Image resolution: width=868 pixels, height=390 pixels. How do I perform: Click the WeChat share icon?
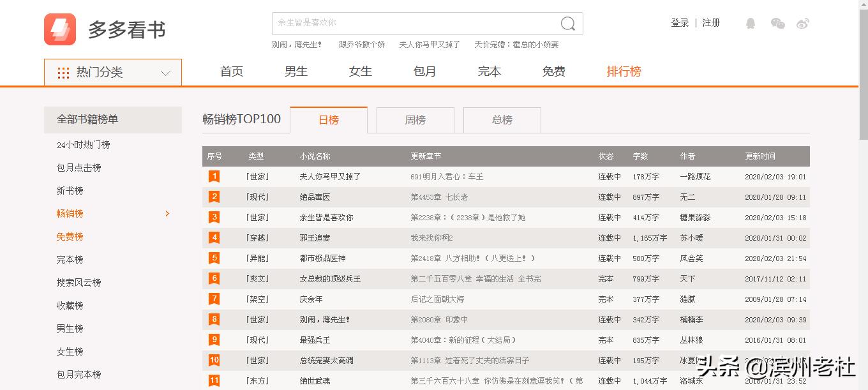pos(777,23)
